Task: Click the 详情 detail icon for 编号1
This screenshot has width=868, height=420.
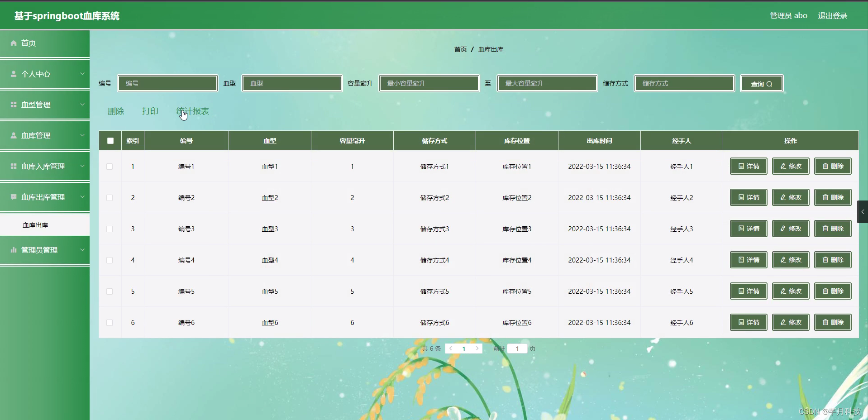Action: 740,166
